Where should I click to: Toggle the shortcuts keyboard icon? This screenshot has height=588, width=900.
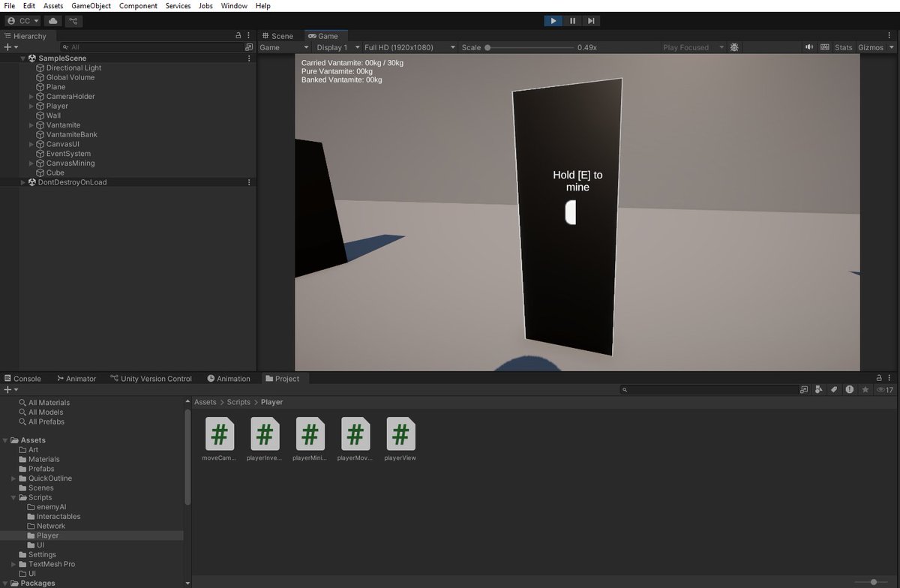(x=825, y=47)
